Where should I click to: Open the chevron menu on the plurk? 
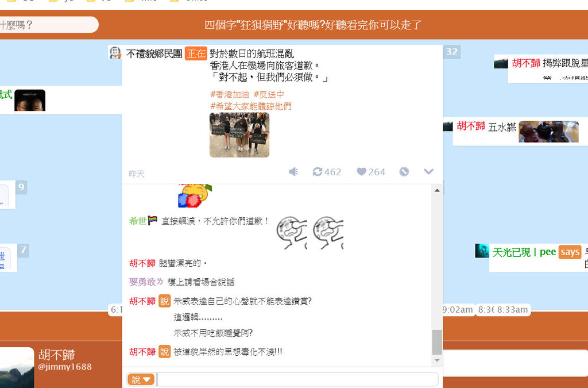[428, 171]
